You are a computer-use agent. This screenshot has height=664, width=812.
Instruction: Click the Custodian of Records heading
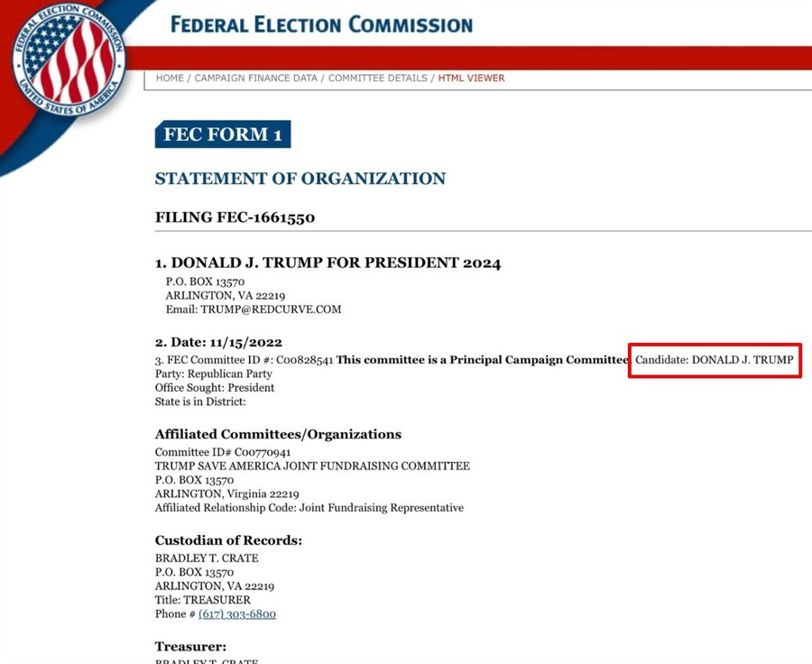(228, 540)
